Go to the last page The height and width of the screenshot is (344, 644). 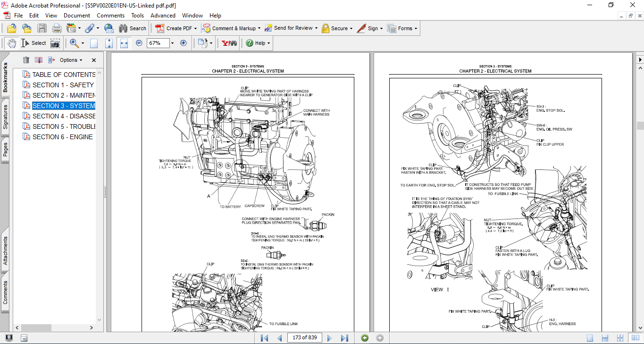coord(344,338)
